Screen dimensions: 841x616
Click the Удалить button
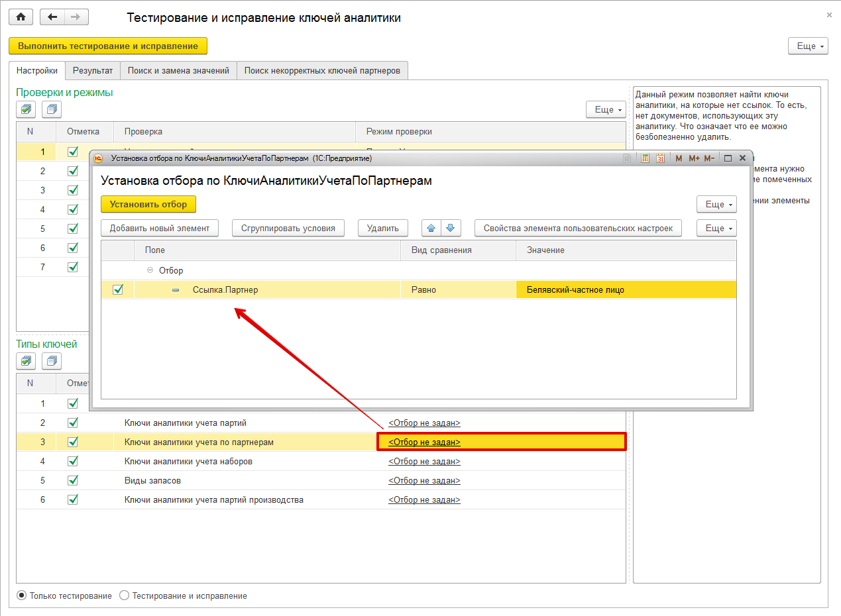pos(383,228)
